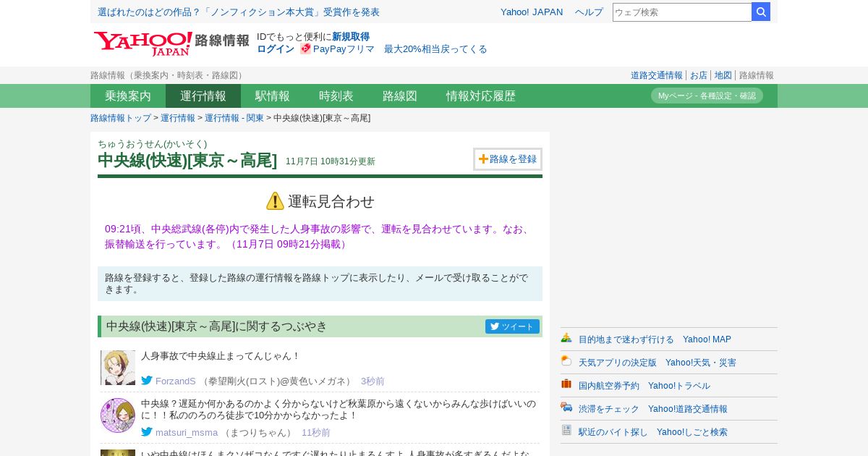Viewport: 868px width, 456px height.
Task: Click the Yahoo! MAP icon
Action: [566, 338]
